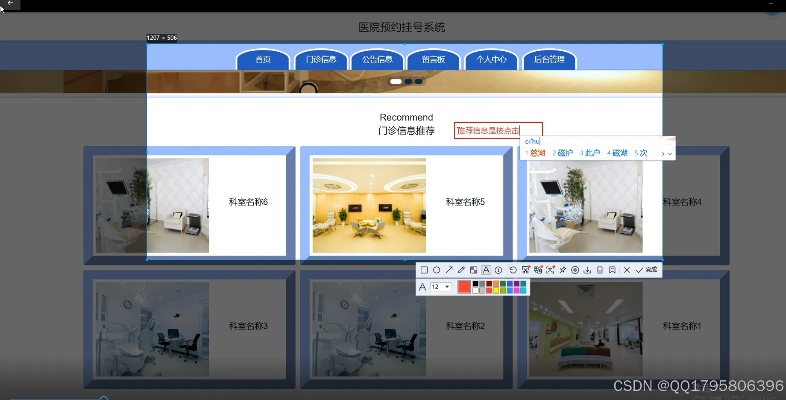Viewport: 786px width, 400px height.
Task: Pick the large red color swatch
Action: [464, 287]
